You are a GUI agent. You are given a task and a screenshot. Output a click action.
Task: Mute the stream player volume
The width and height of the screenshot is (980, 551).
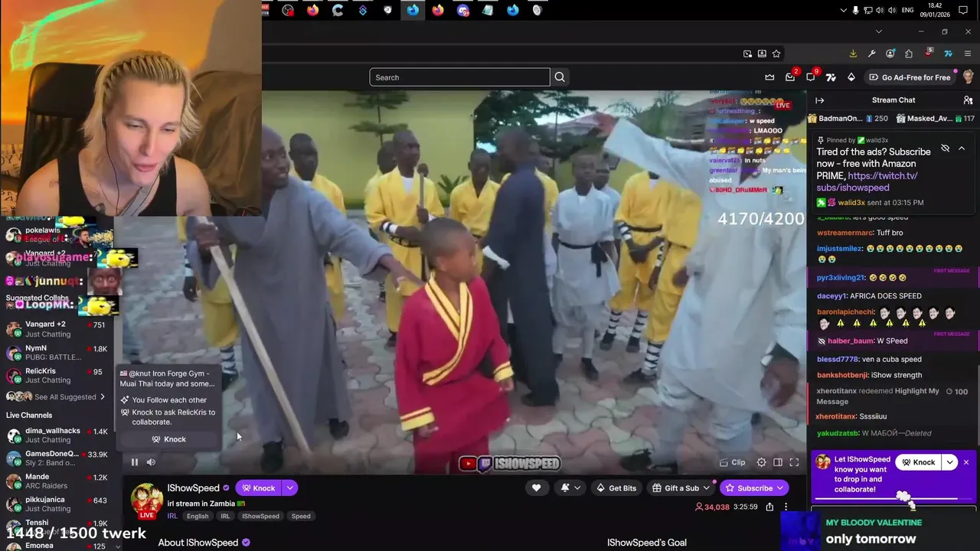151,462
